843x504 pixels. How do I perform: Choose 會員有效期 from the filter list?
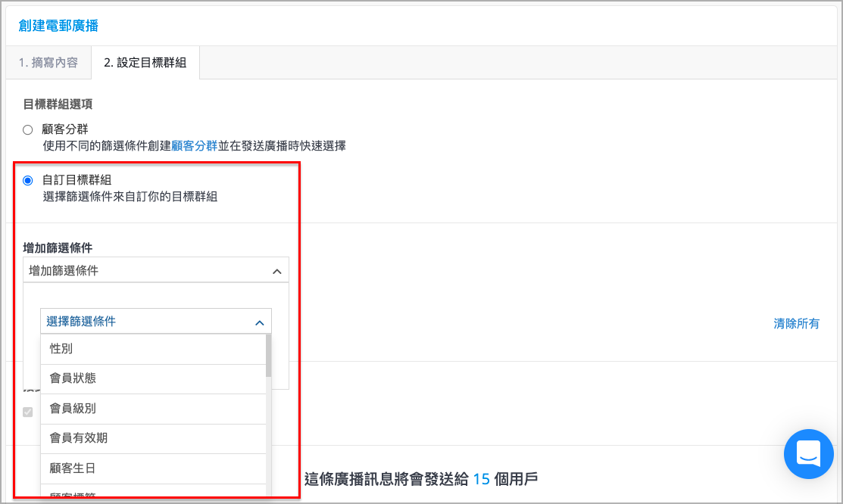(x=153, y=438)
